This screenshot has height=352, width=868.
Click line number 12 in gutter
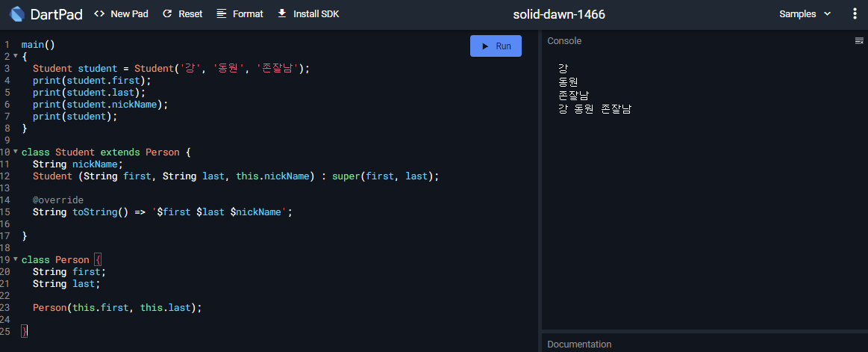tap(5, 176)
